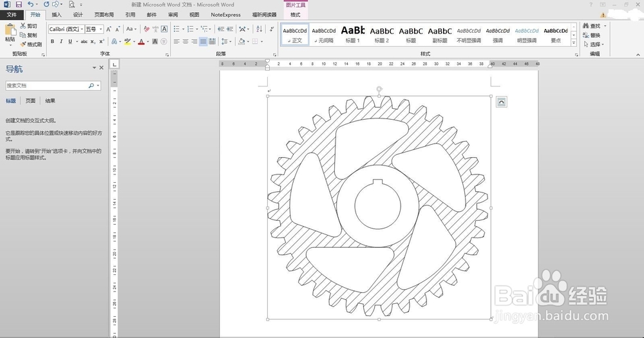This screenshot has width=644, height=338.
Task: Open layout options beside the gear image
Action: coord(501,102)
